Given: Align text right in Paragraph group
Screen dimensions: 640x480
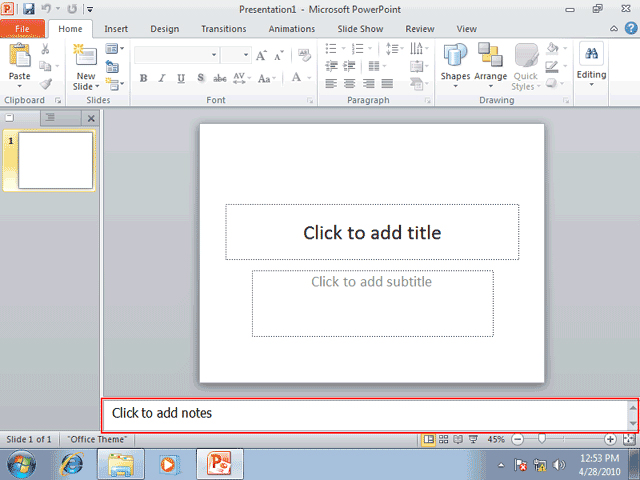Looking at the screenshot, I should click(x=368, y=84).
